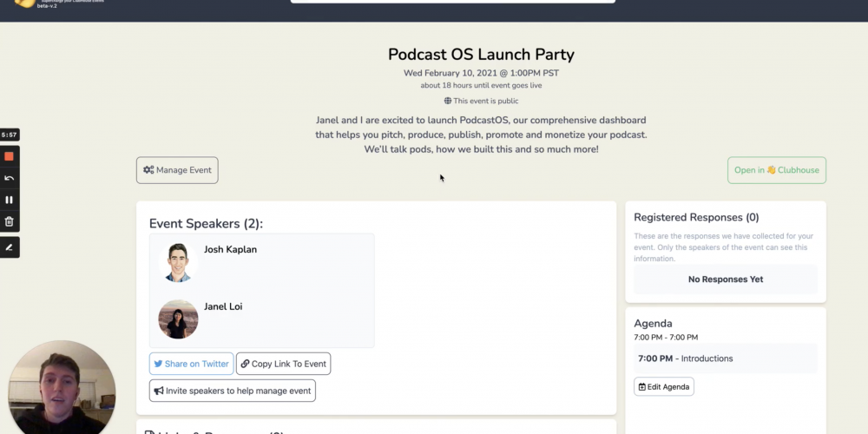Screen dimensions: 868x434
Task: Invite speakers to help manage event
Action: tap(233, 391)
